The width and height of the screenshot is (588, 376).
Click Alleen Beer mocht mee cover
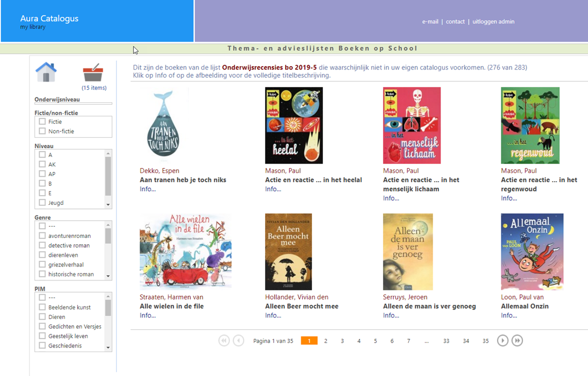[x=288, y=252]
